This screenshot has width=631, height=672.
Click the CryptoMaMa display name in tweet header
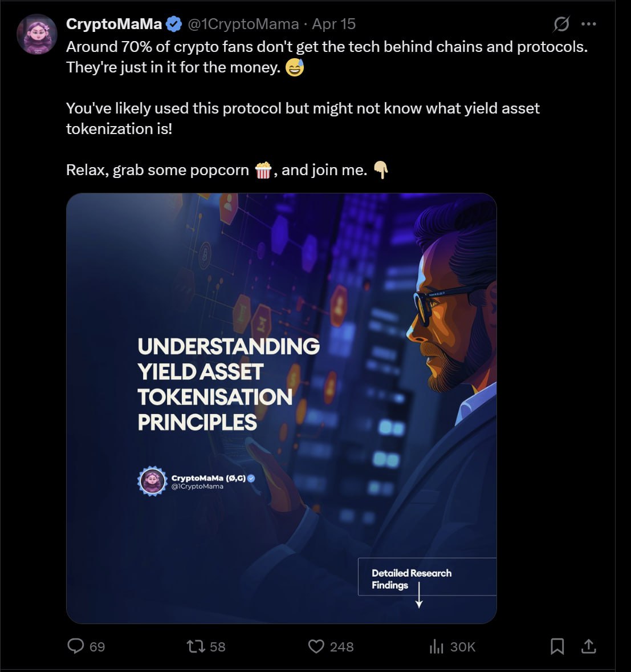point(114,24)
